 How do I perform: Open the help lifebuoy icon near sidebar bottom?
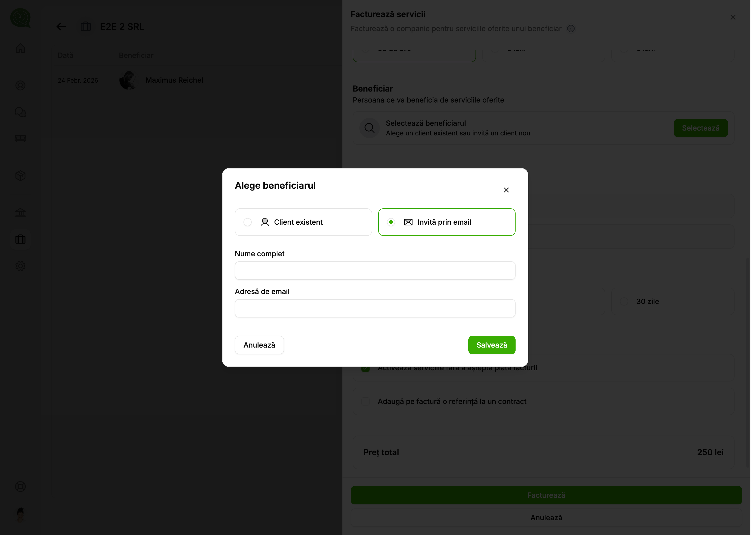tap(20, 487)
